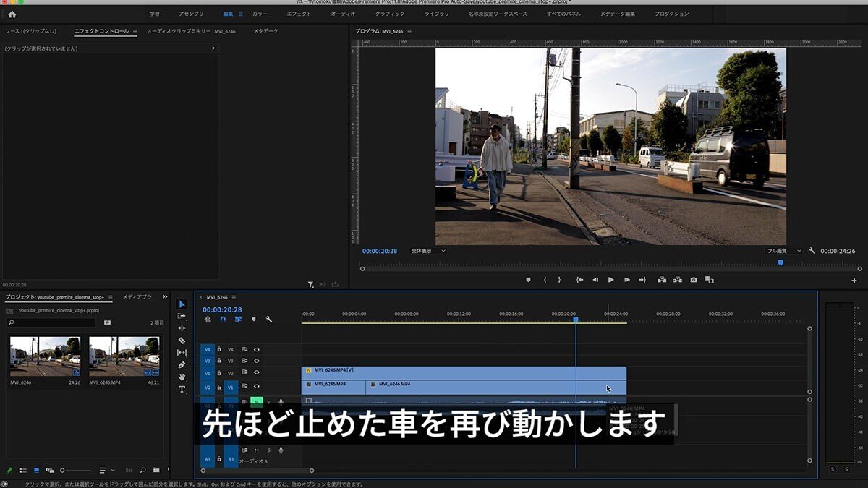This screenshot has width=868, height=488.
Task: Switch to the メタデータ tab
Action: (265, 31)
